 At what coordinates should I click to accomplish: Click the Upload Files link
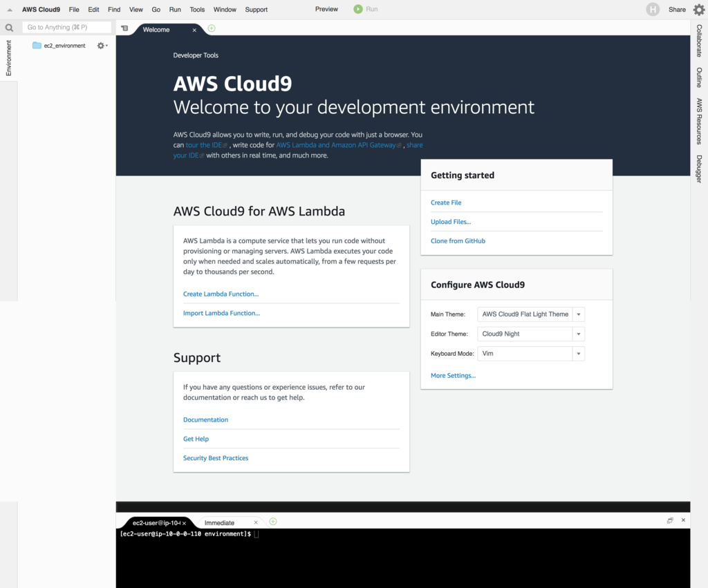(x=451, y=222)
